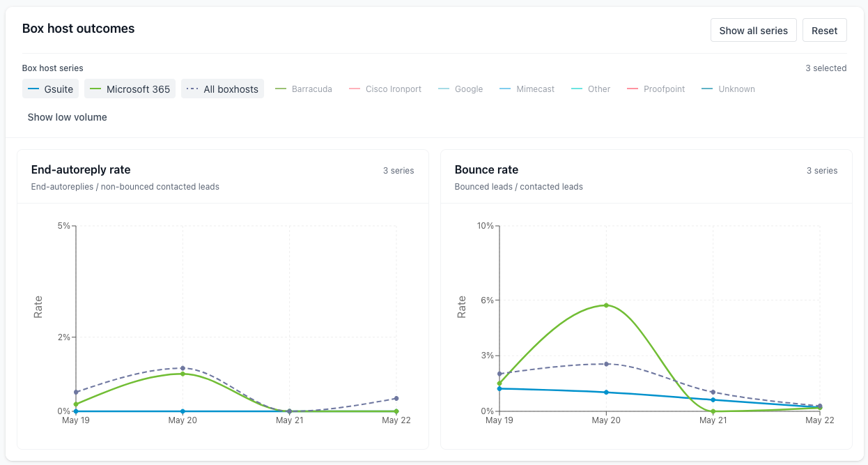Click 'Bounced leads / contacted leads' subtitle
868x465 pixels.
[519, 187]
